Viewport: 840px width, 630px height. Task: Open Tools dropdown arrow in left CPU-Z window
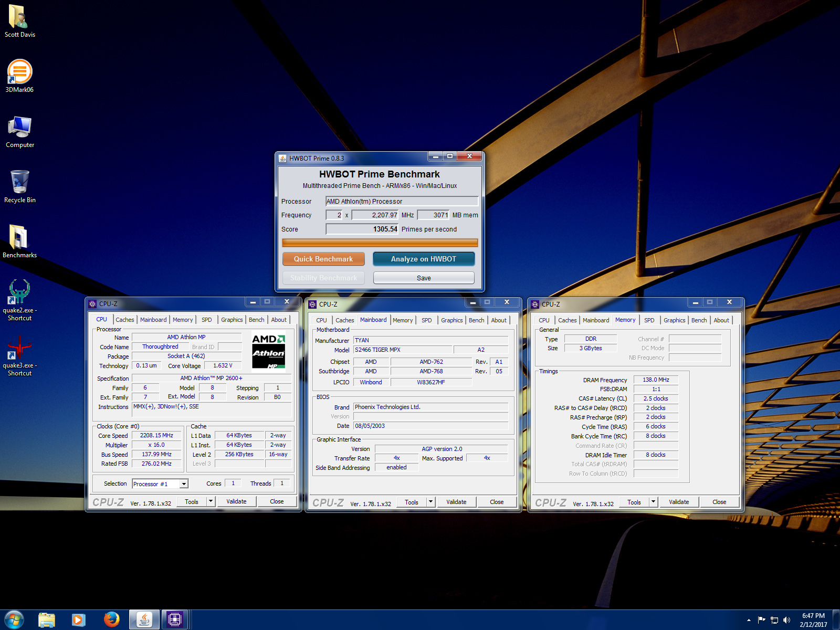211,501
